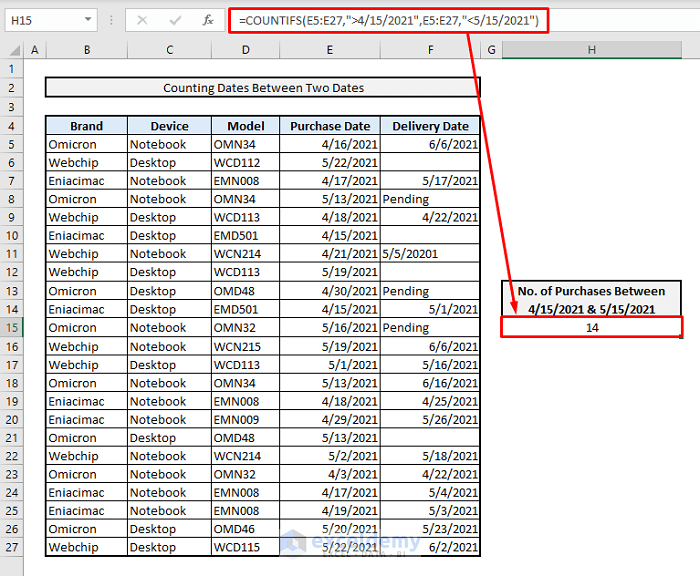Select result cell H15 showing 14
The width and height of the screenshot is (700, 576).
(x=592, y=327)
